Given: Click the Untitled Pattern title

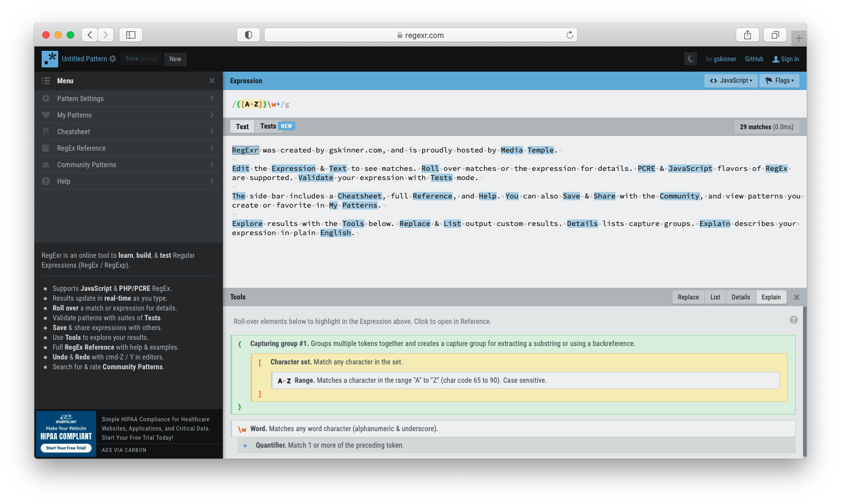Looking at the screenshot, I should coord(85,59).
